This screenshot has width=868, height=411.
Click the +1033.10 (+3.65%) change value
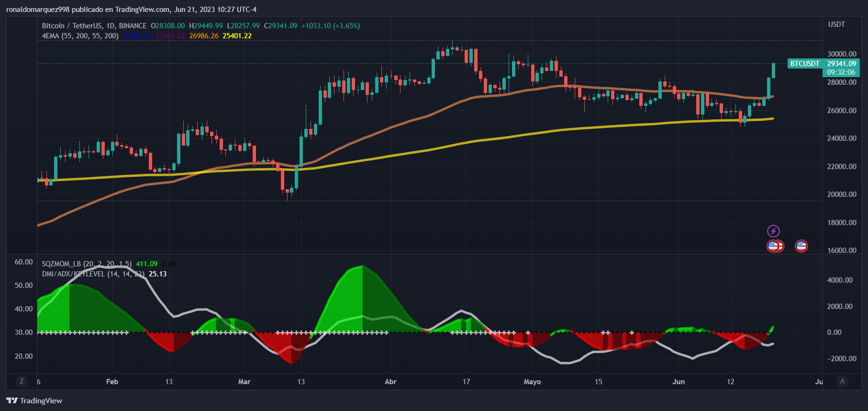pos(331,26)
